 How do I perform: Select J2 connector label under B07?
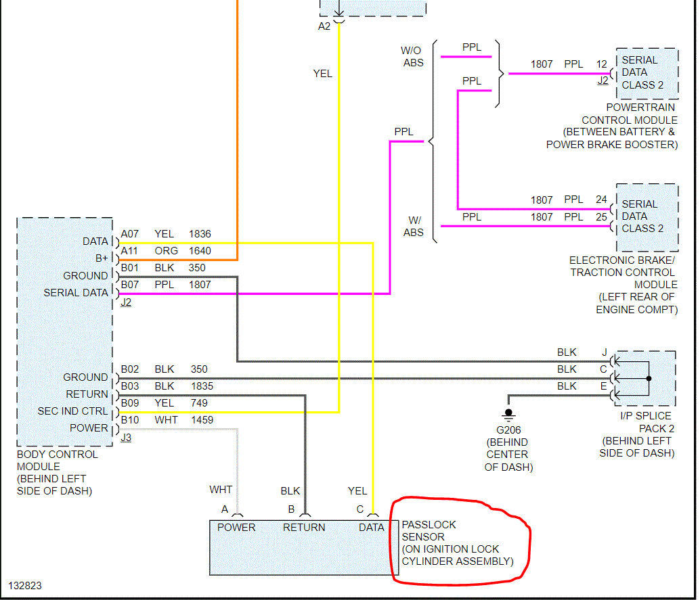(126, 302)
